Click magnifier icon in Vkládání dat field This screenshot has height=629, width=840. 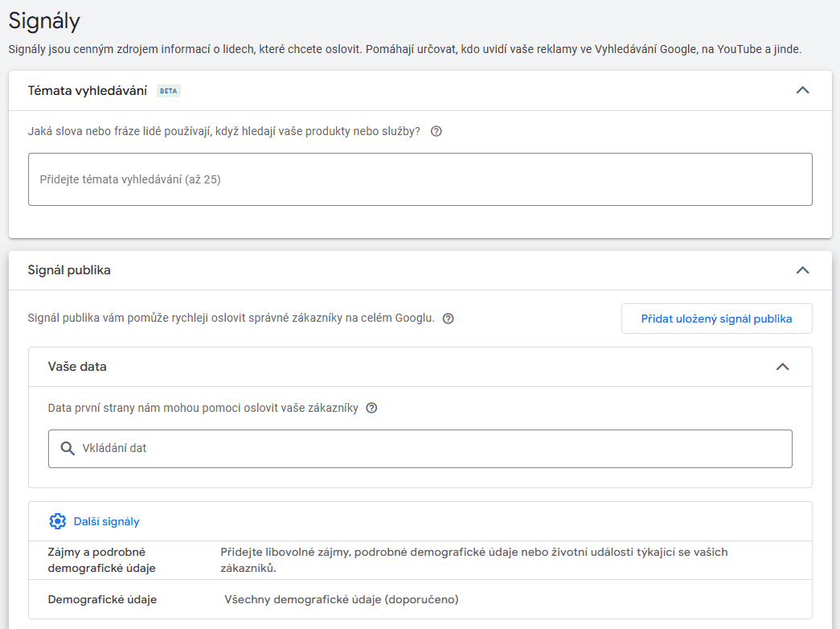pos(68,448)
